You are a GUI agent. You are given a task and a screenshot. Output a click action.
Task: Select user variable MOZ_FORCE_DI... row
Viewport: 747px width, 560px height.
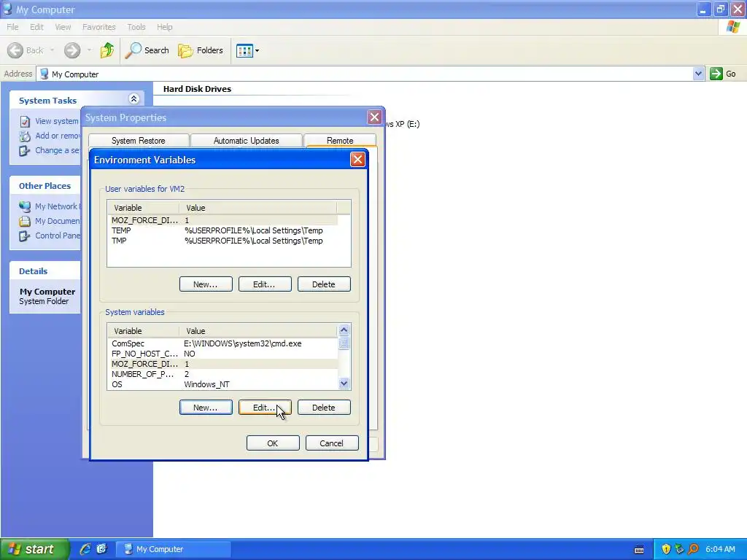(x=223, y=220)
